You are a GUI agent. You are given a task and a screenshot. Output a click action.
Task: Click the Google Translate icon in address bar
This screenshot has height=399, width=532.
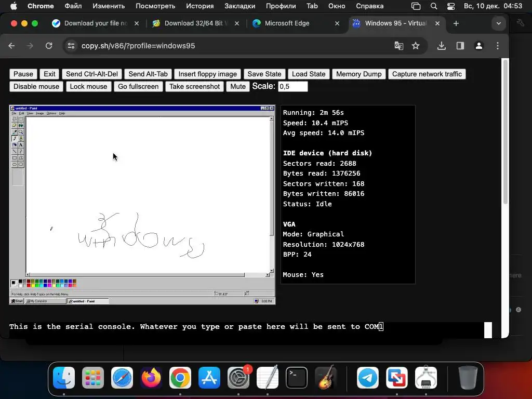[398, 46]
